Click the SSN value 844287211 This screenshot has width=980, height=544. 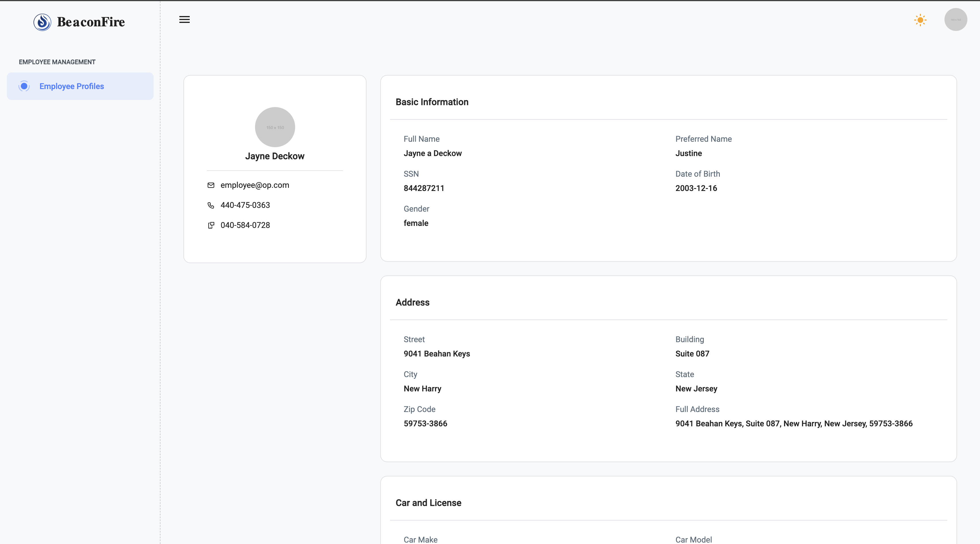pos(424,188)
